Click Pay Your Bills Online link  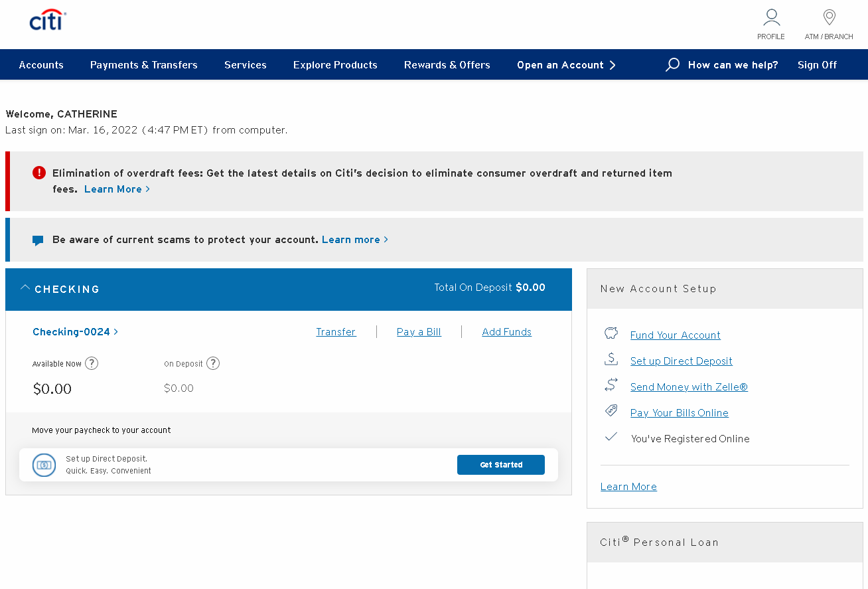coord(679,413)
